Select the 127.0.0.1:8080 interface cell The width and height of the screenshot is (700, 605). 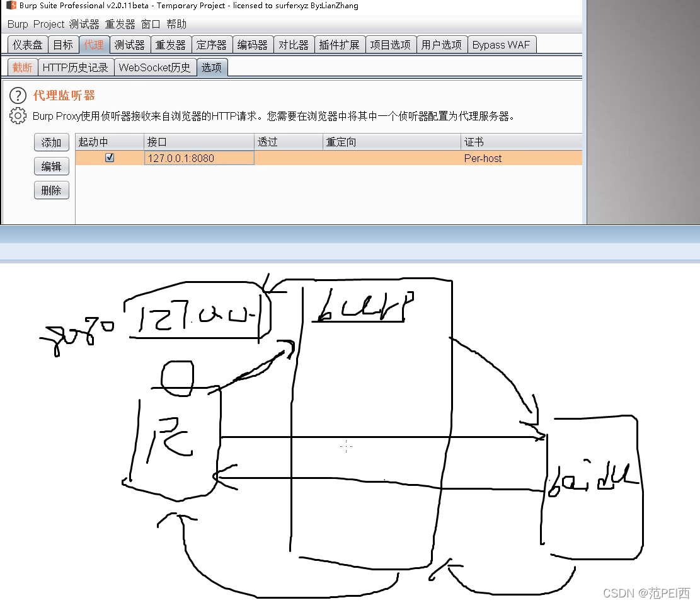click(x=199, y=158)
